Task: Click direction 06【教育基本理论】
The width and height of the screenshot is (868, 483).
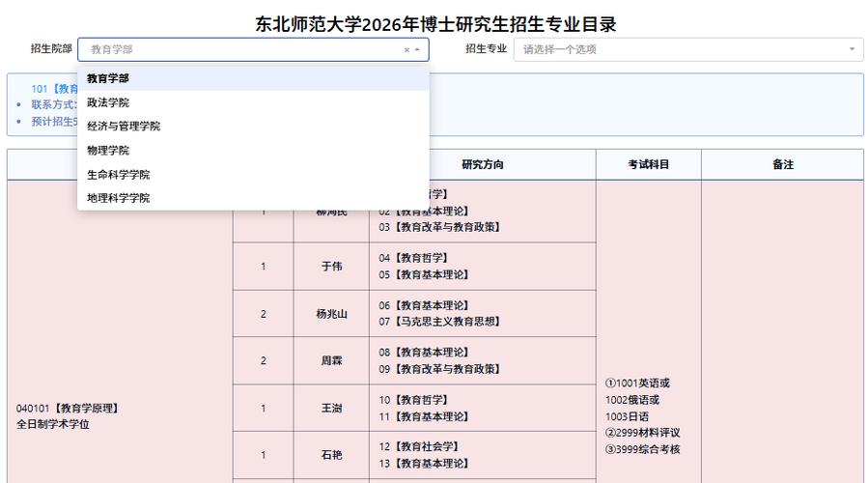Action: 424,306
